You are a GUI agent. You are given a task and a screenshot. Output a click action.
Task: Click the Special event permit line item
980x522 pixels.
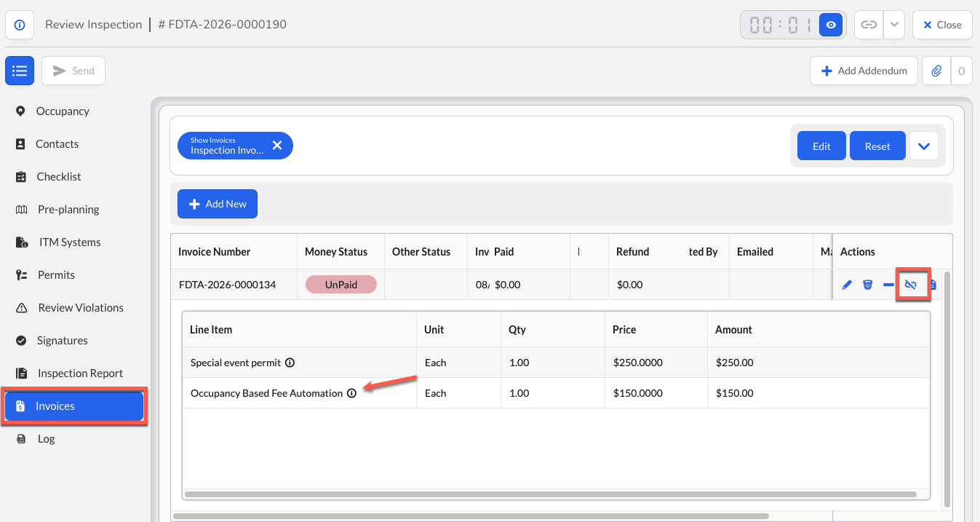[236, 363]
